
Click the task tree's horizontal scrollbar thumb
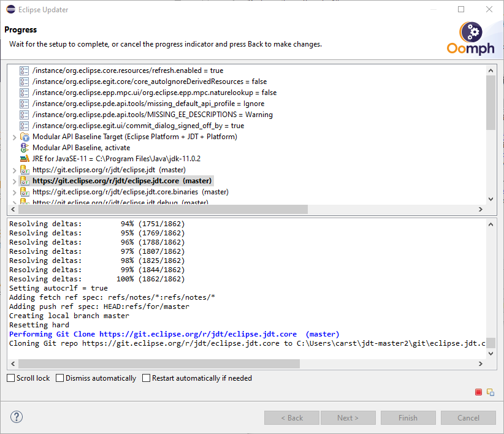coord(163,210)
